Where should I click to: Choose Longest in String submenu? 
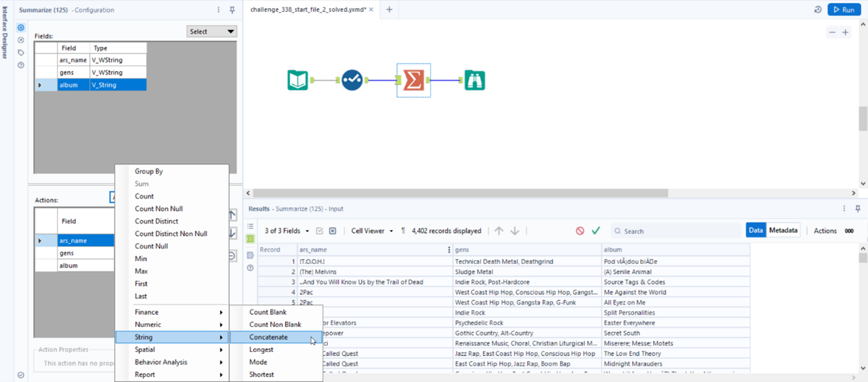[276, 349]
